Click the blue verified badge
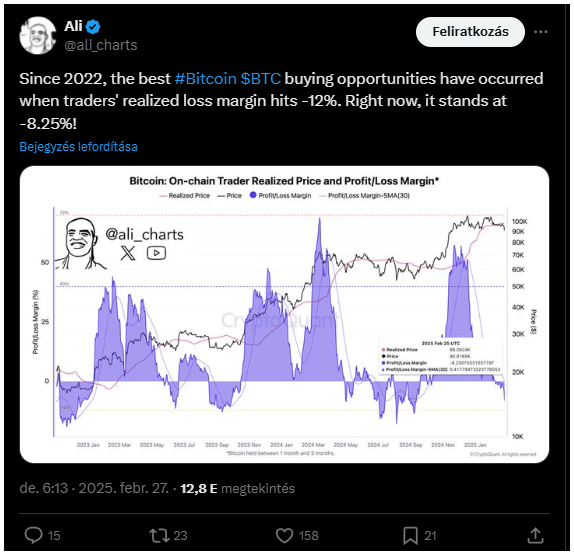The width and height of the screenshot is (574, 555). (93, 26)
